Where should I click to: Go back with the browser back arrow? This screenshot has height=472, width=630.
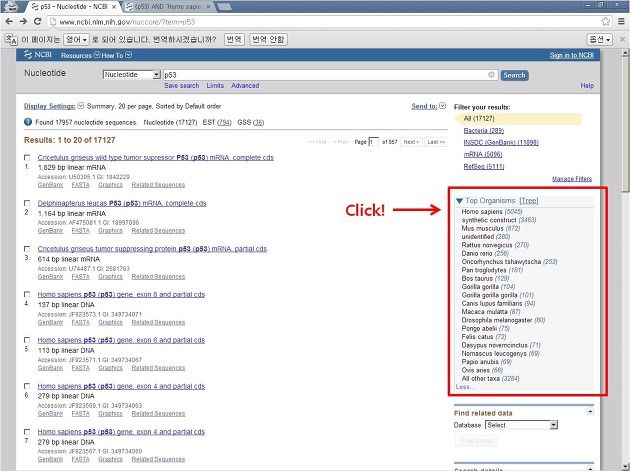click(x=10, y=22)
